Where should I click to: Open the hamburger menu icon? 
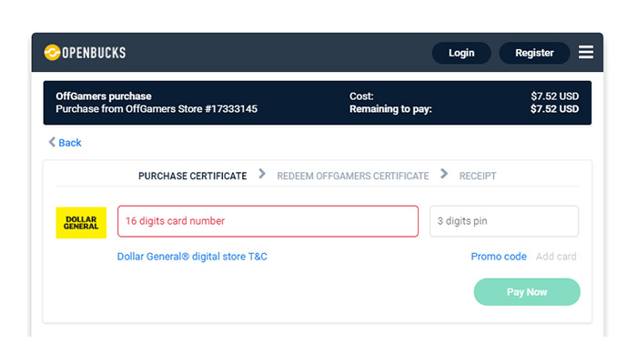[586, 53]
